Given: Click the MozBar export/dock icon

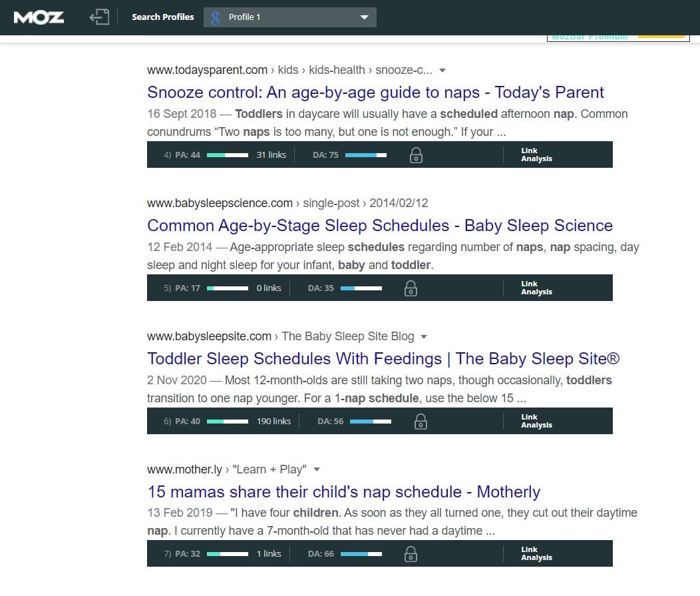Looking at the screenshot, I should [99, 17].
